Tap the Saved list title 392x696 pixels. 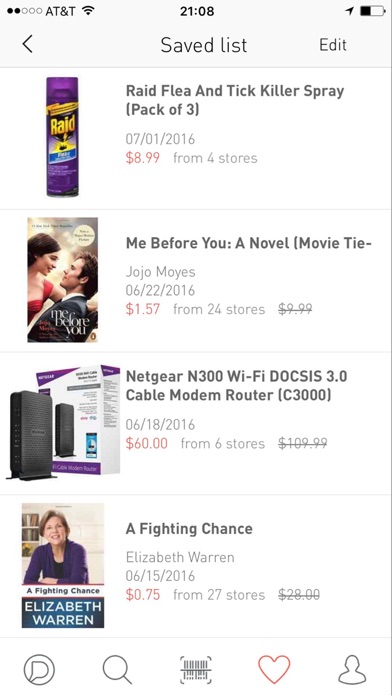tap(204, 45)
